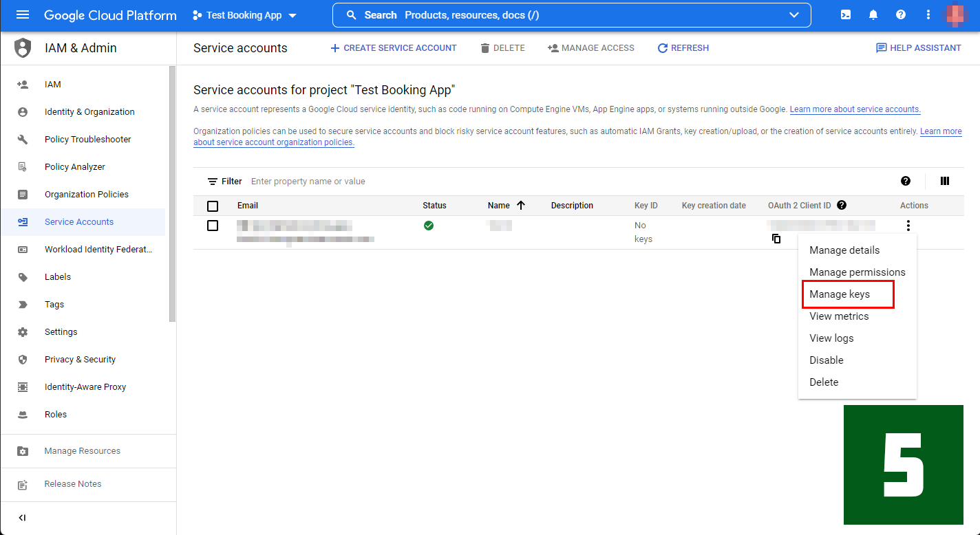Click Create Service Account button
The width and height of the screenshot is (980, 535).
click(394, 48)
